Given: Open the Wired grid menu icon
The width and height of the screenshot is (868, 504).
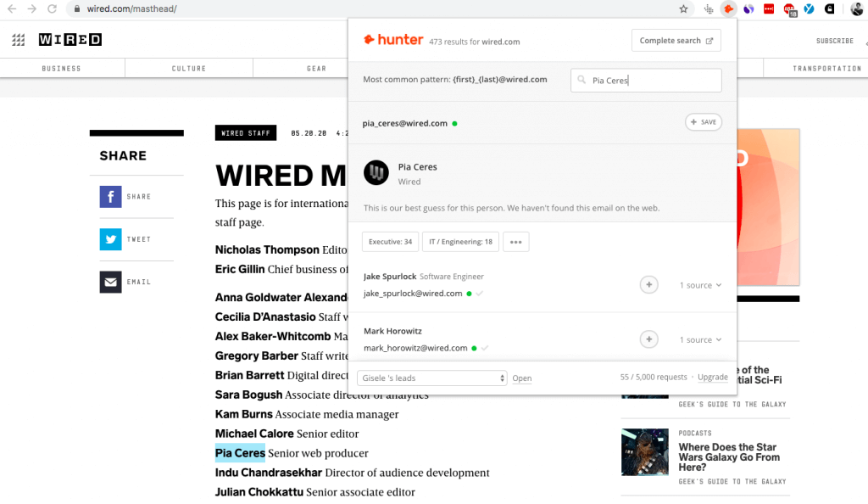Looking at the screenshot, I should tap(19, 39).
